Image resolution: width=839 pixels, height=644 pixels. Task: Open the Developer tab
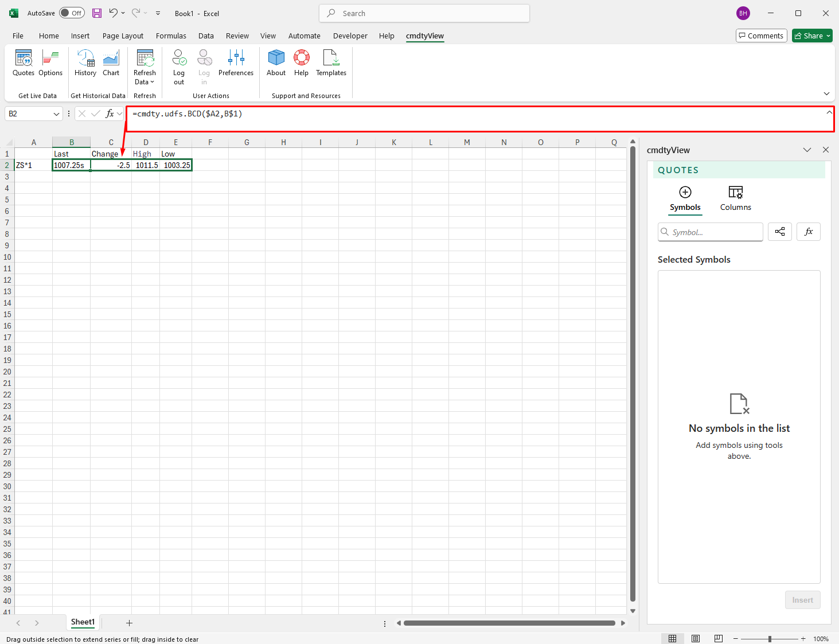(x=350, y=36)
